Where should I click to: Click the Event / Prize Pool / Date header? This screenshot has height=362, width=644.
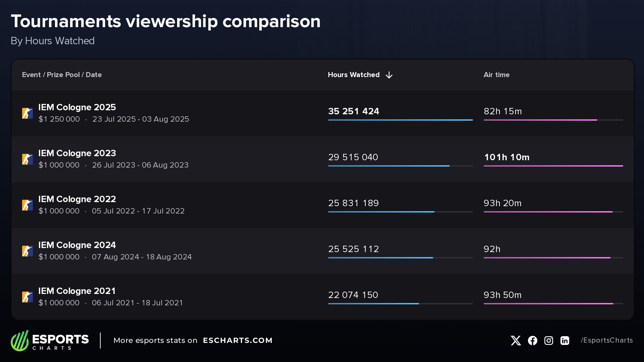pos(62,75)
